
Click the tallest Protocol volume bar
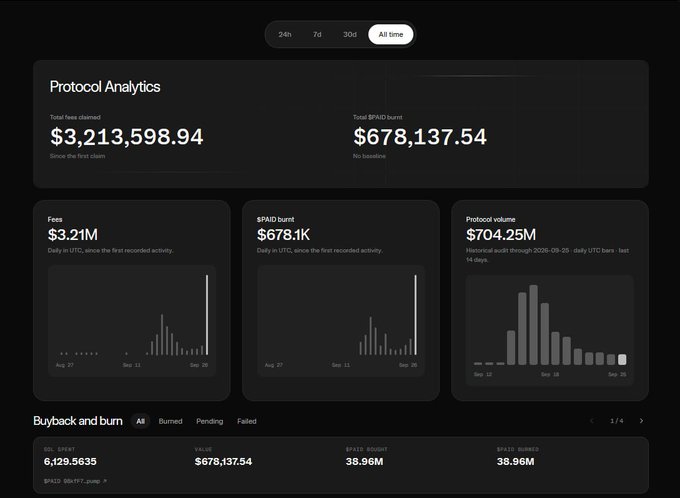[533, 324]
